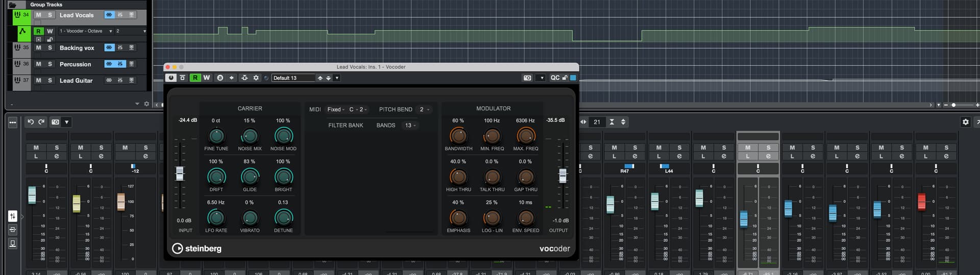The height and width of the screenshot is (275, 980).
Task: Select the MixConsole faders tab icon
Action: click(13, 216)
